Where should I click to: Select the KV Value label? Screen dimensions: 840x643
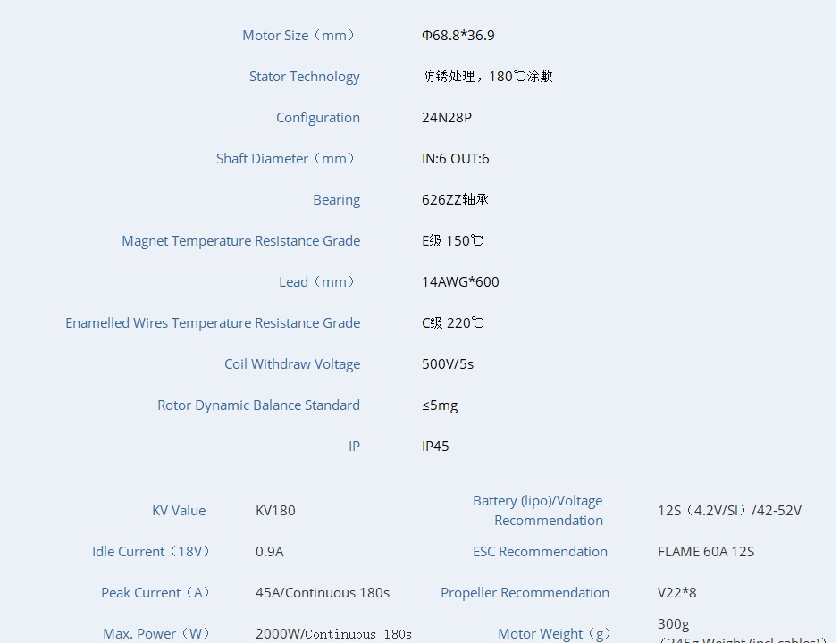coord(179,511)
